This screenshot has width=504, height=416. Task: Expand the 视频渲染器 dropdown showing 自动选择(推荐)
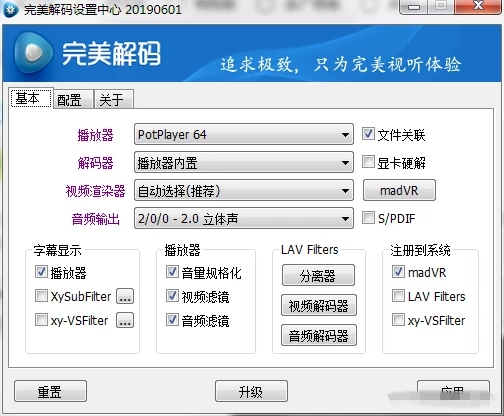[x=244, y=190]
